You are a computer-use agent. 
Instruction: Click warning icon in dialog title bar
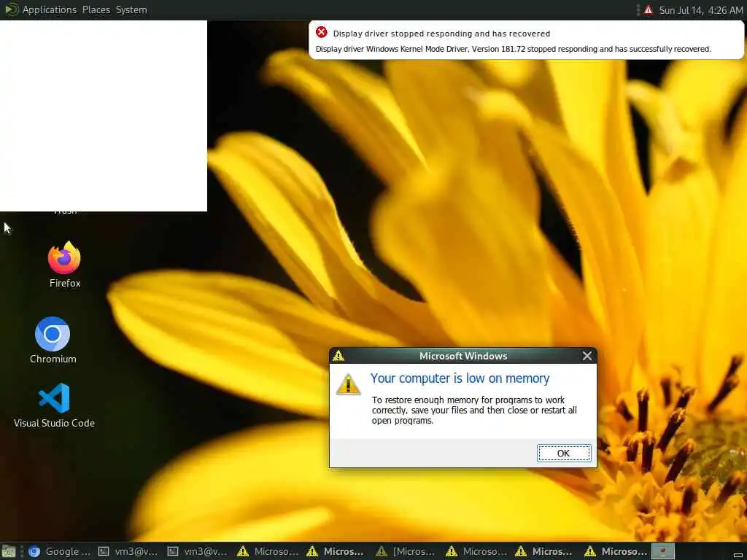[338, 356]
